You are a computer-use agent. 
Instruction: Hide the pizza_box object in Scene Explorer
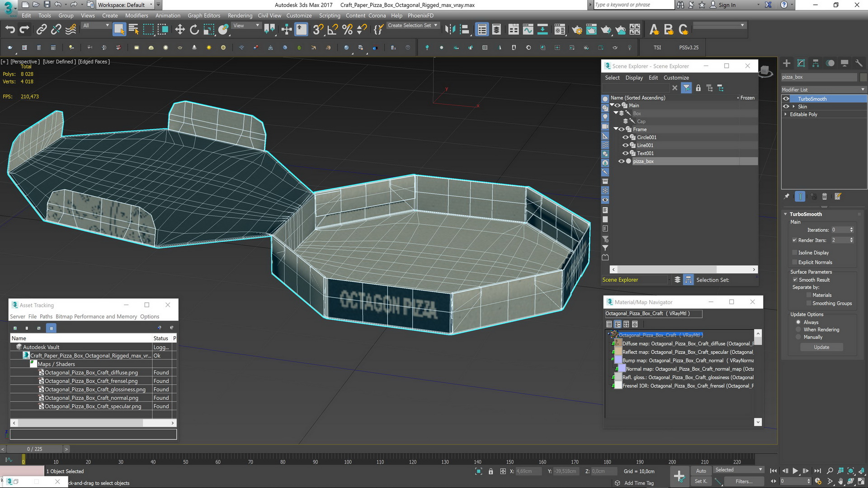[x=621, y=161]
